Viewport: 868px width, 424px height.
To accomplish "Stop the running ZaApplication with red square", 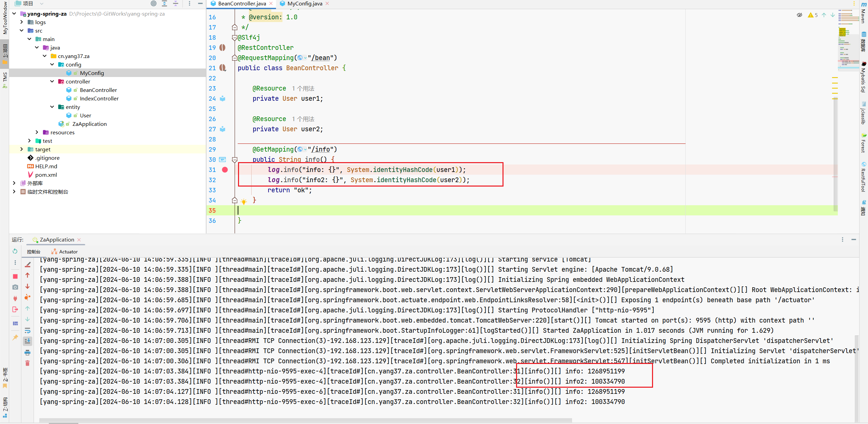I will point(15,276).
